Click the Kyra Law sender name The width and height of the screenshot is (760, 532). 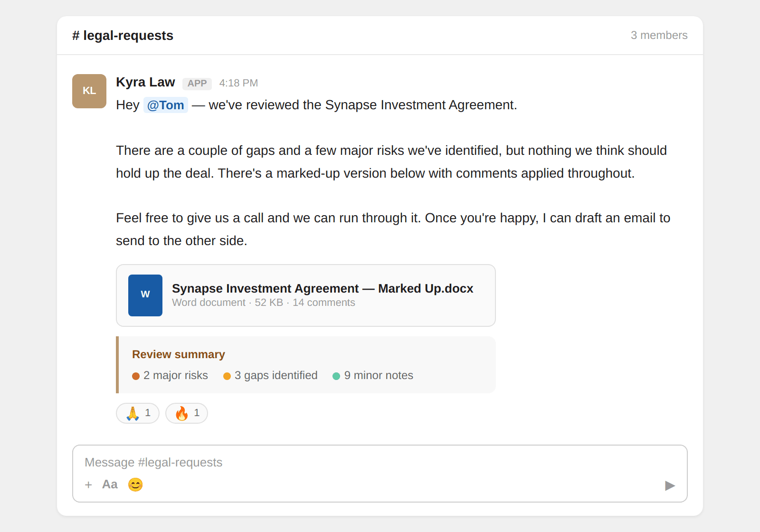tap(145, 82)
